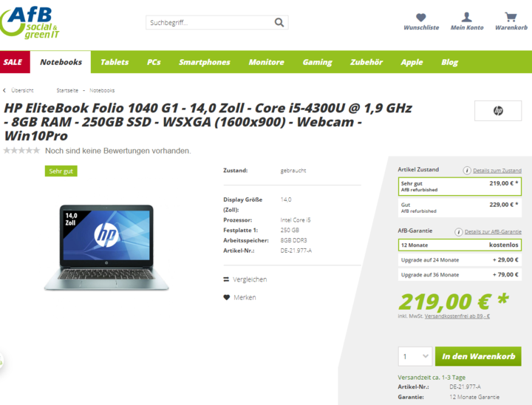Click the Vergleichen link text
The height and width of the screenshot is (405, 532).
(x=250, y=279)
